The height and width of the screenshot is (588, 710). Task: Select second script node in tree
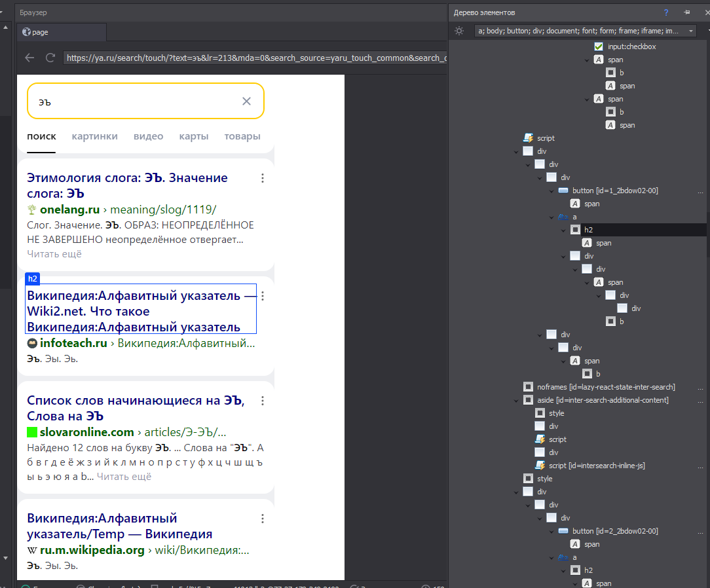point(551,439)
